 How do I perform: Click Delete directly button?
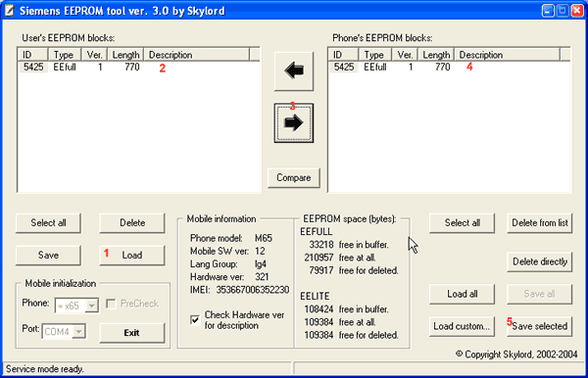tap(539, 261)
